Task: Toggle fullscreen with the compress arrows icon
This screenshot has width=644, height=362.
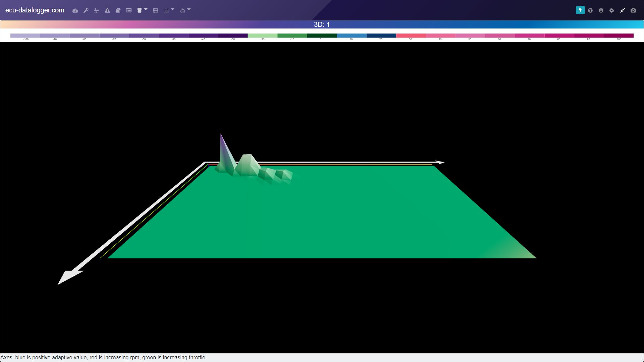Action: point(623,10)
